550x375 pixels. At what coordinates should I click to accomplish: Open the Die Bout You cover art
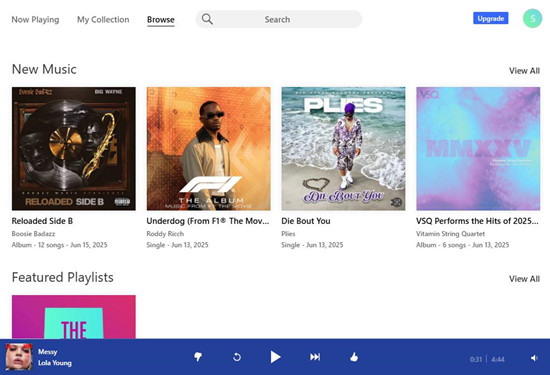click(x=343, y=149)
